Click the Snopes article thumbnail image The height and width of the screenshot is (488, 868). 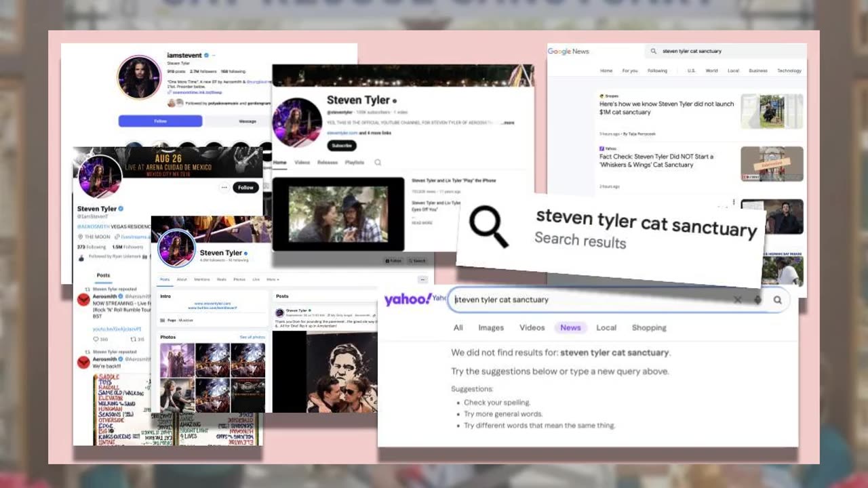tap(772, 111)
